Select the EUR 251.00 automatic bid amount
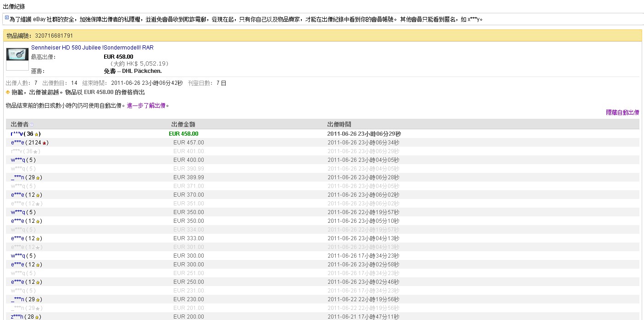The width and height of the screenshot is (644, 320). coord(189,273)
